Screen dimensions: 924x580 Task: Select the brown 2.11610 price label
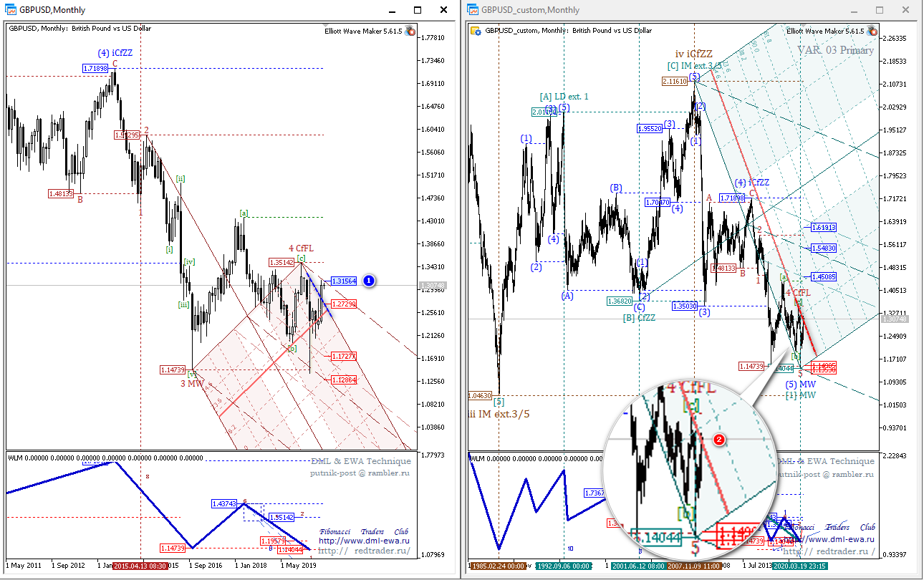pyautogui.click(x=675, y=82)
